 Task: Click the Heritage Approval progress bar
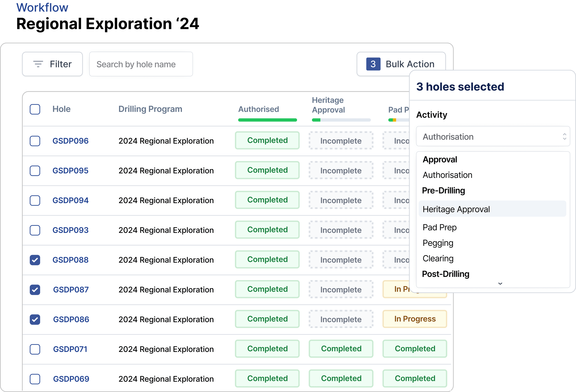click(341, 120)
